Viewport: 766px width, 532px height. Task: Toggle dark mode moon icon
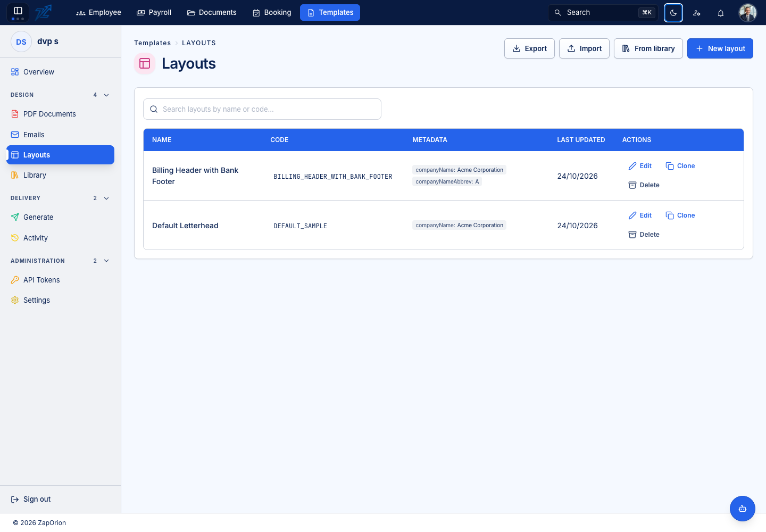tap(673, 13)
